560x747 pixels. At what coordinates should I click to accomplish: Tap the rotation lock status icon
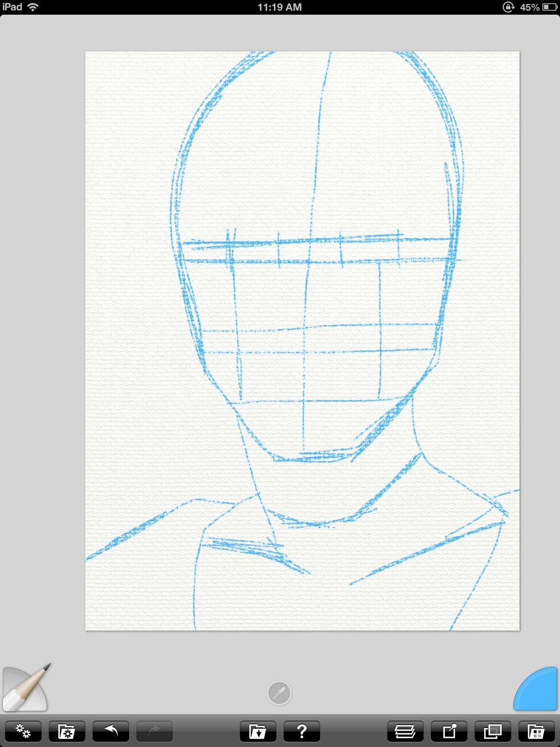(508, 7)
